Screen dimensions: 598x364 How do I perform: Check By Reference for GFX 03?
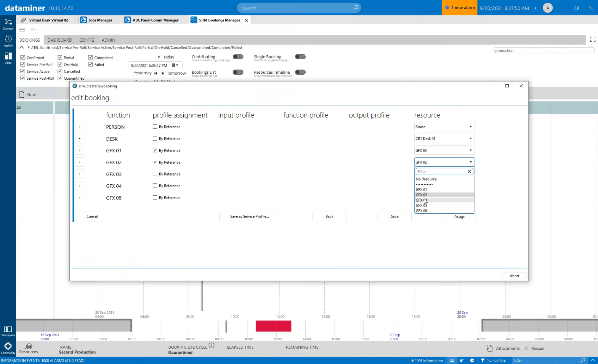tap(155, 174)
